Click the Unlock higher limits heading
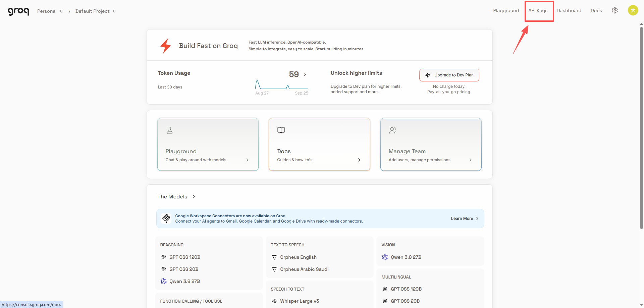Screen dimensions: 644x308 coord(356,73)
